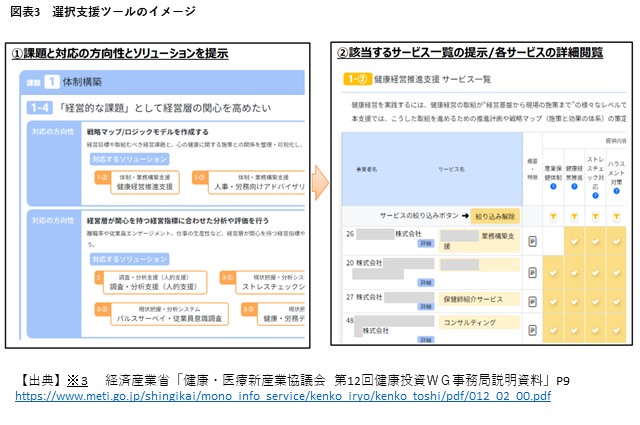Click heading 経営層が関心を持つ経営指標に合わせた分析や評価を行う
This screenshot has height=425, width=640.
(178, 220)
